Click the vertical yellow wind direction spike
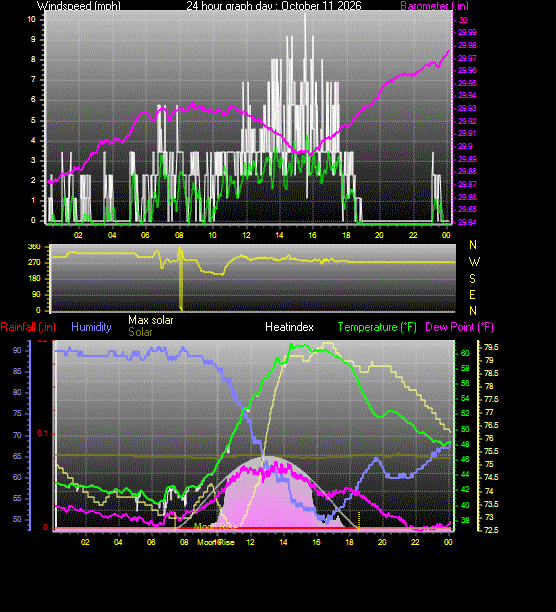 180,279
